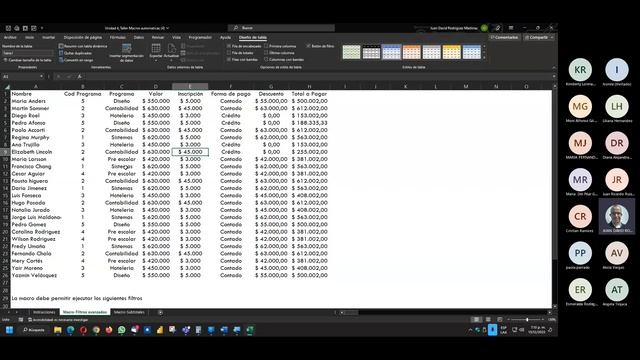Click Cambiar tamaño de la tabla

click(x=27, y=60)
